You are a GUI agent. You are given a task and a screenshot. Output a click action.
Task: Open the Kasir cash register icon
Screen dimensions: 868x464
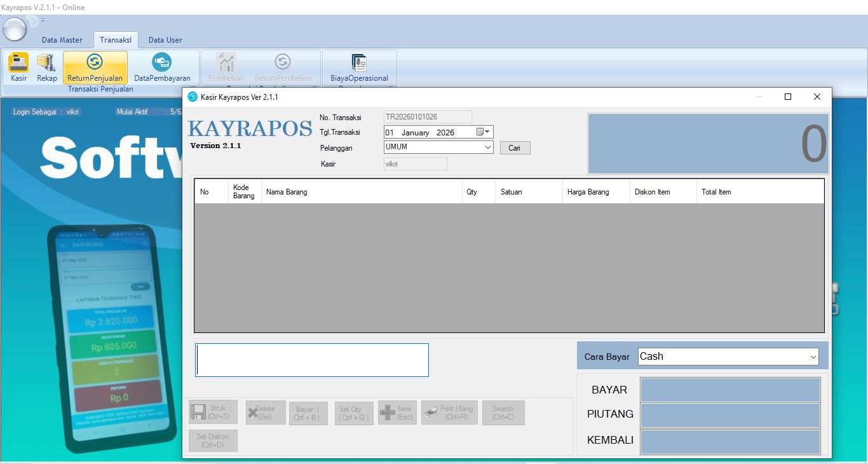pos(18,63)
